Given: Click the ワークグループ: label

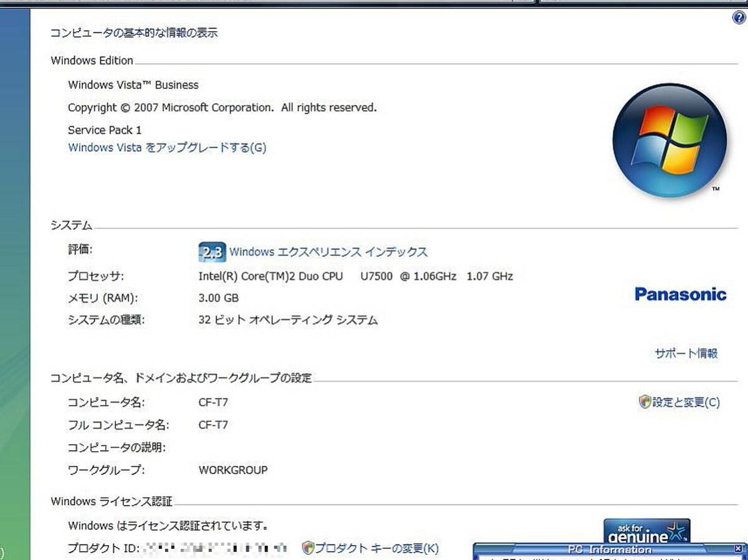Looking at the screenshot, I should [x=106, y=470].
